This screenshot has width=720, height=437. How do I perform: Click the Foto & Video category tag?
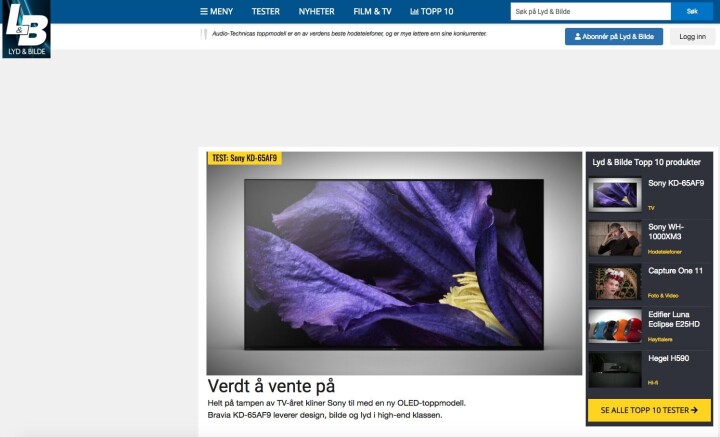click(x=663, y=296)
